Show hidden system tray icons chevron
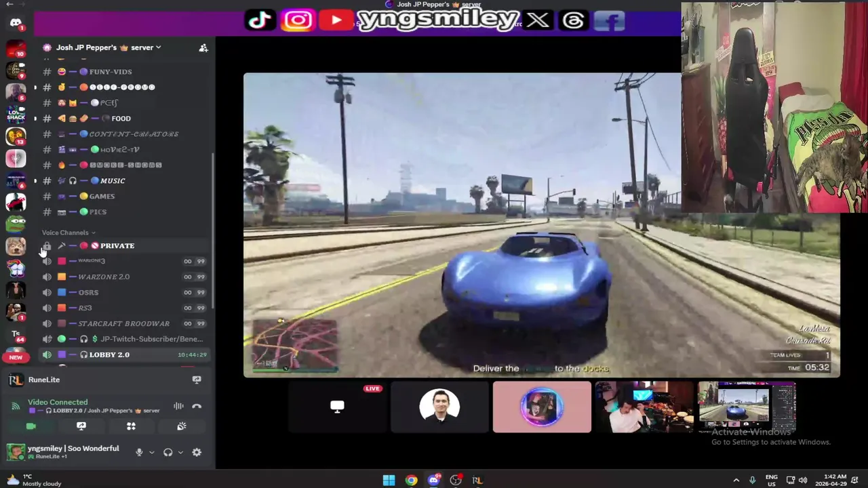Image resolution: width=868 pixels, height=488 pixels. (x=736, y=481)
